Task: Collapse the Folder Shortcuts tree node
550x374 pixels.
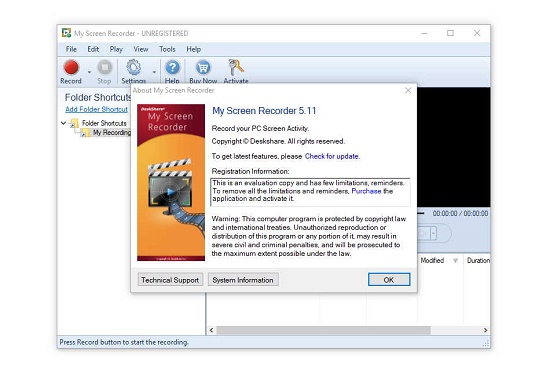Action: click(x=63, y=123)
